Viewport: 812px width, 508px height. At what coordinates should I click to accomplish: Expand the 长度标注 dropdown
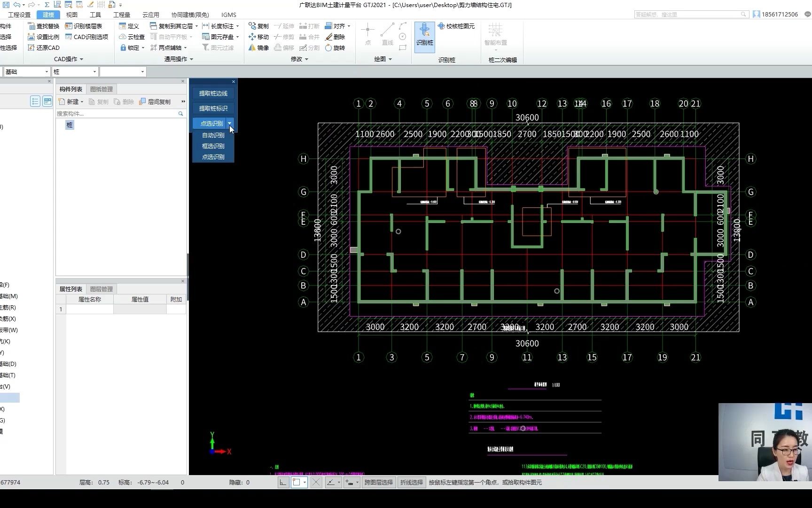click(237, 26)
